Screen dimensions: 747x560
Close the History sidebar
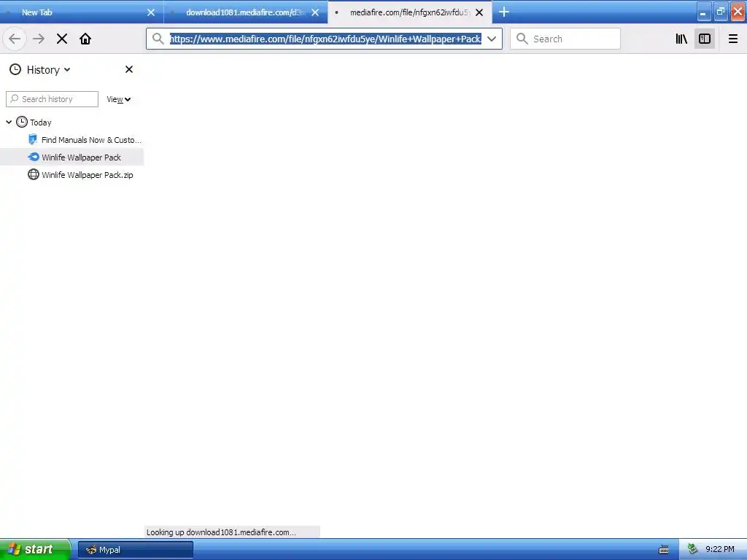128,69
